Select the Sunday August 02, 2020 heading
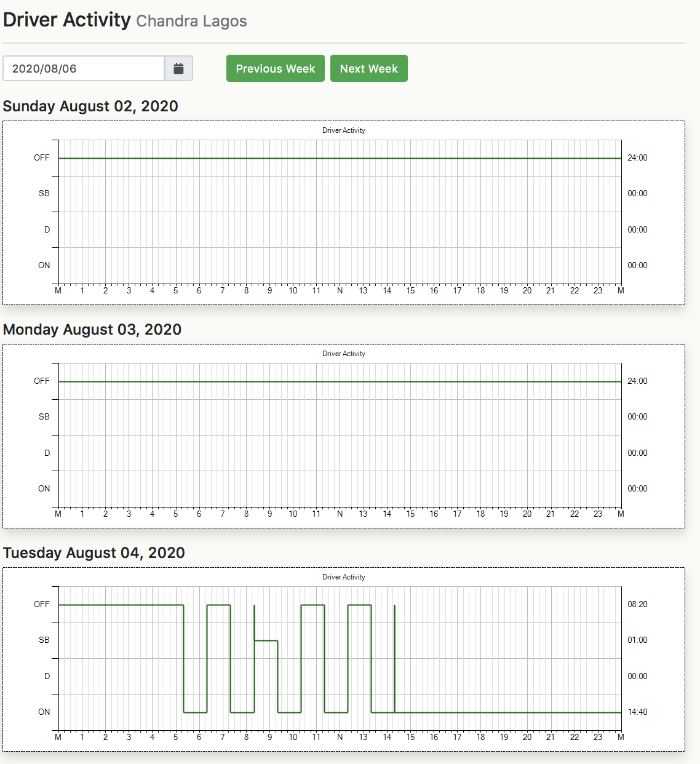Screen dimensions: 700x764 [x=90, y=106]
